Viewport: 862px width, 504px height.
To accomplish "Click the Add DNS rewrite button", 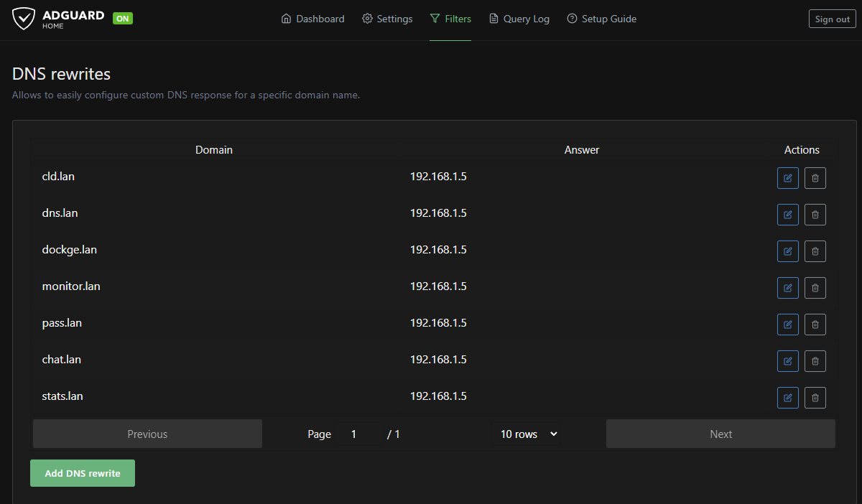I will [x=83, y=473].
